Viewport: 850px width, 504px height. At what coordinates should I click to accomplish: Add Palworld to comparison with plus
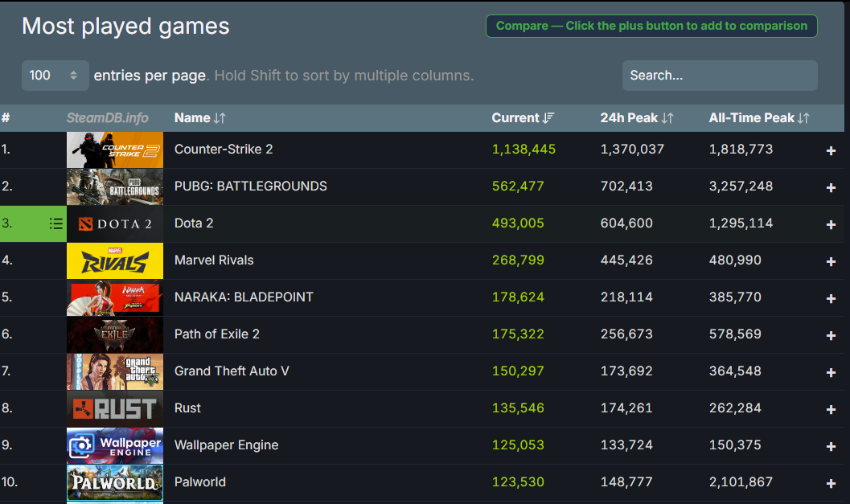pos(831,483)
